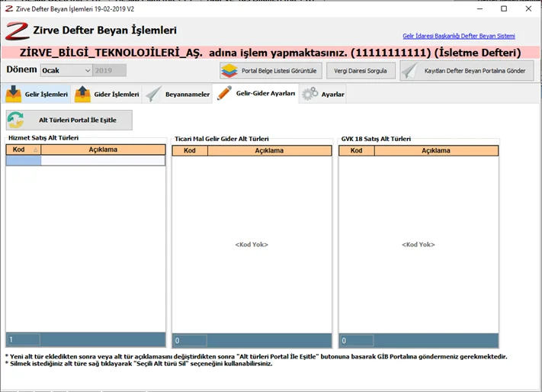Click the pencil icon of Gelir-Gider Ayarları

coord(224,93)
